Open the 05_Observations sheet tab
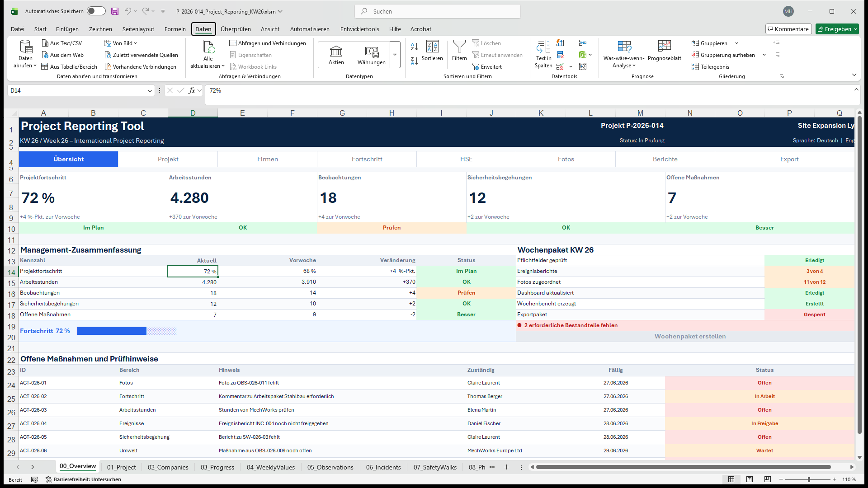 [x=330, y=467]
